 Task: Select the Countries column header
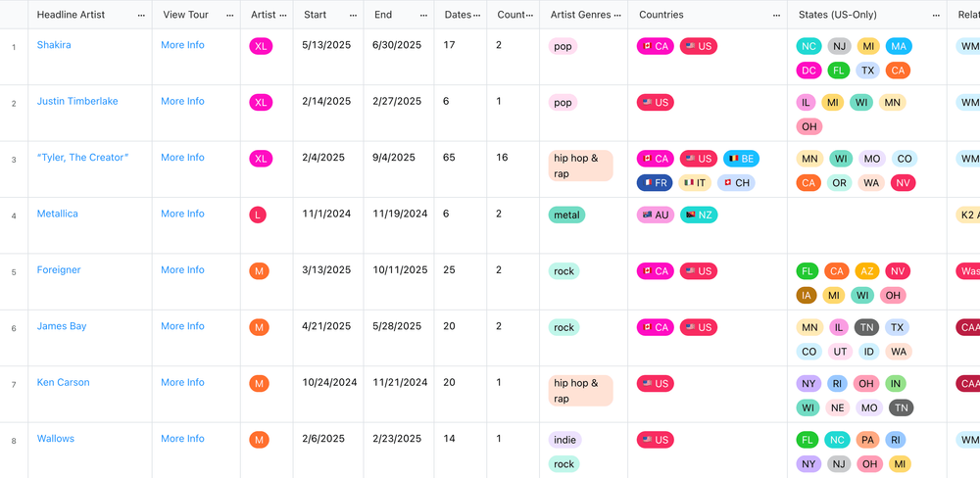(708, 15)
